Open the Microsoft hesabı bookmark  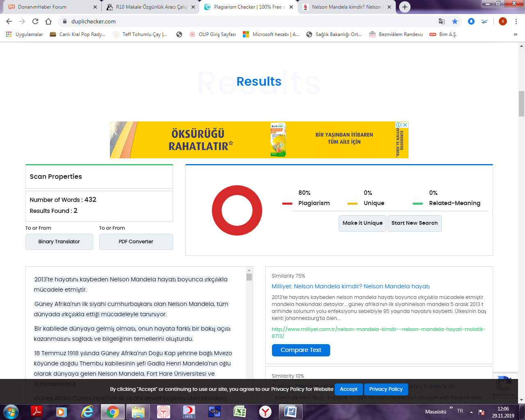coord(271,34)
